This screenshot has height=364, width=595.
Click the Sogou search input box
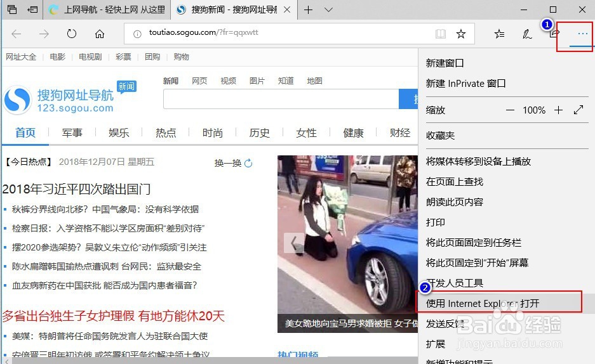click(281, 99)
